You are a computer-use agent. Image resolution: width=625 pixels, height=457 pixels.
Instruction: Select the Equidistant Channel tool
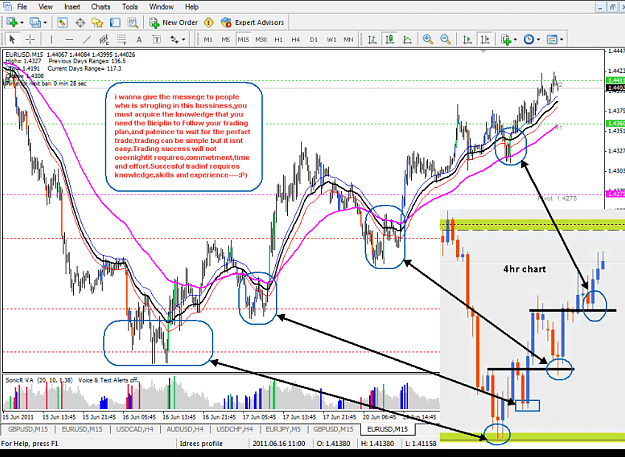click(104, 39)
